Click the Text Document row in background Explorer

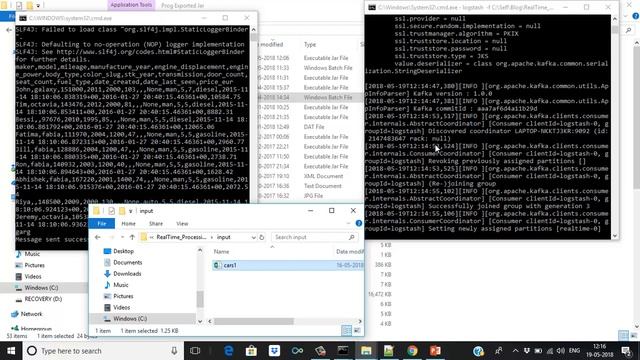(322, 186)
